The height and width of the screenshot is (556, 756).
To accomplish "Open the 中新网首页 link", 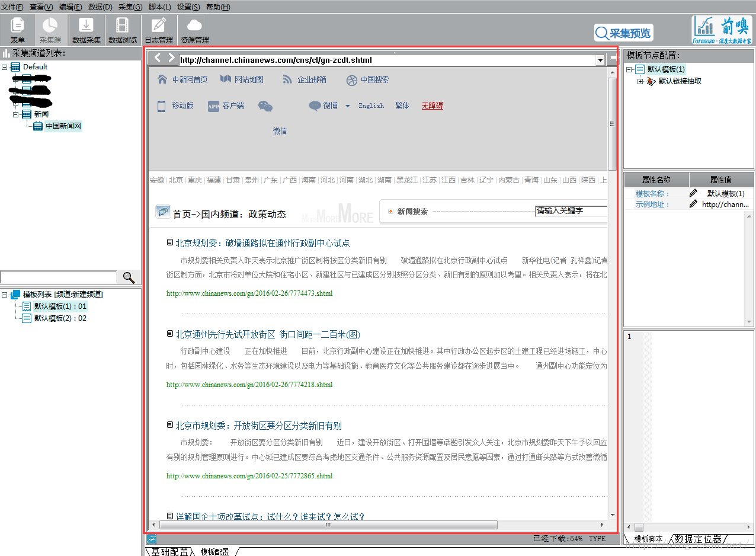I will coord(190,79).
